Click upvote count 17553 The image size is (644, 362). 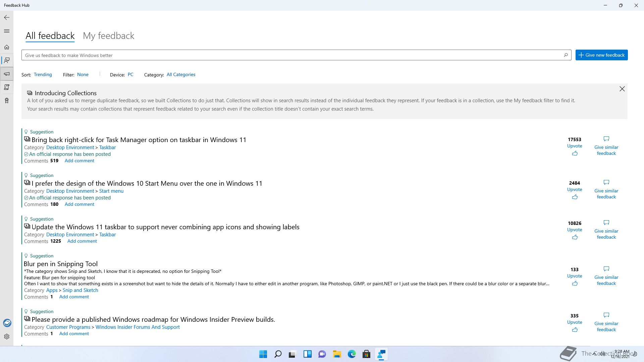[x=575, y=139]
